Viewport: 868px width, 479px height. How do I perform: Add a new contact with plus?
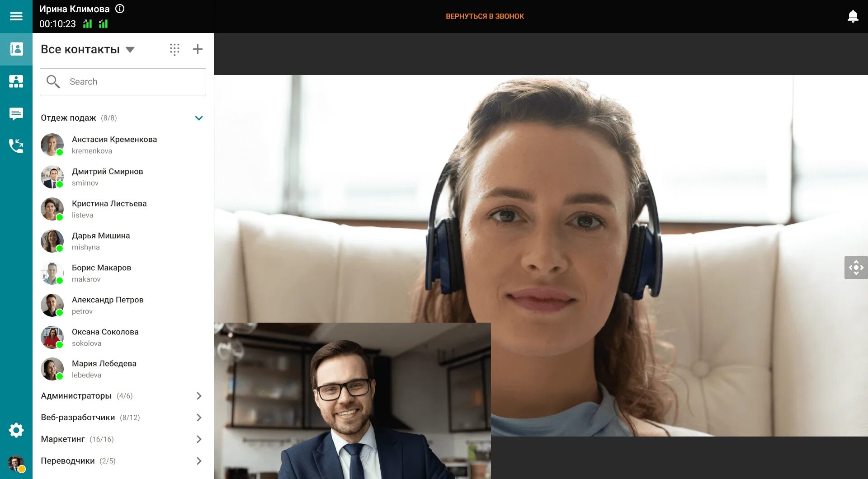[198, 49]
